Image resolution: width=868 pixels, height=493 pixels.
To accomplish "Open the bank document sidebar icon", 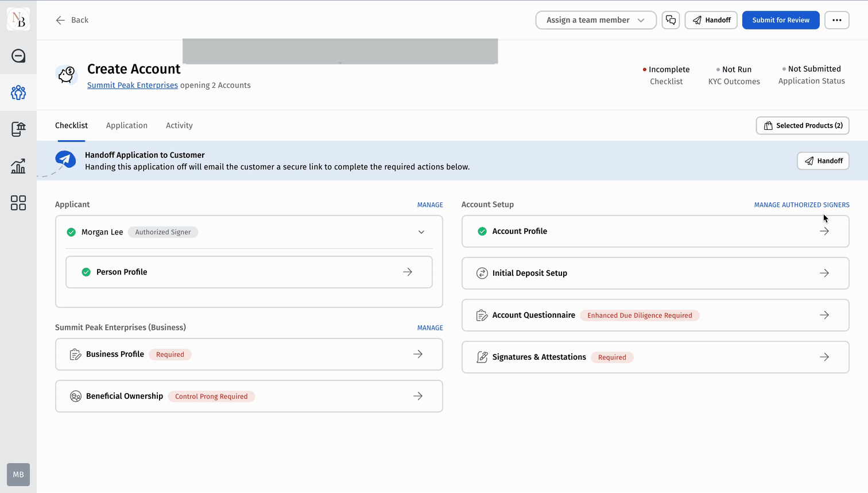I will (18, 129).
